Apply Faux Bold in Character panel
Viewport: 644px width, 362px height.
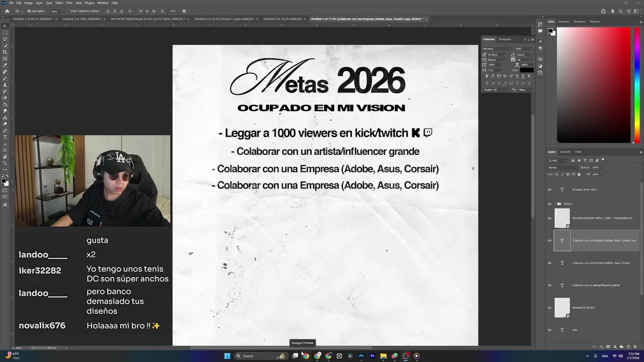coord(487,76)
